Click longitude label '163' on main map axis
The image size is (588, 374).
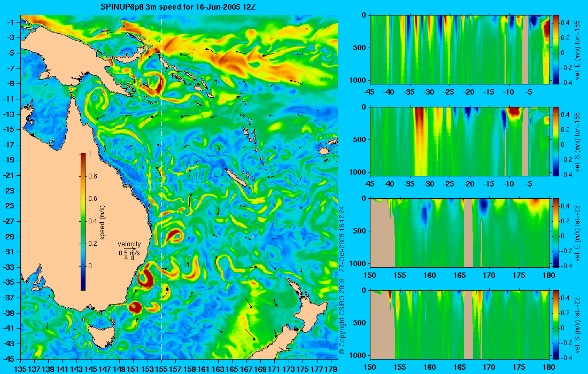[x=218, y=369]
